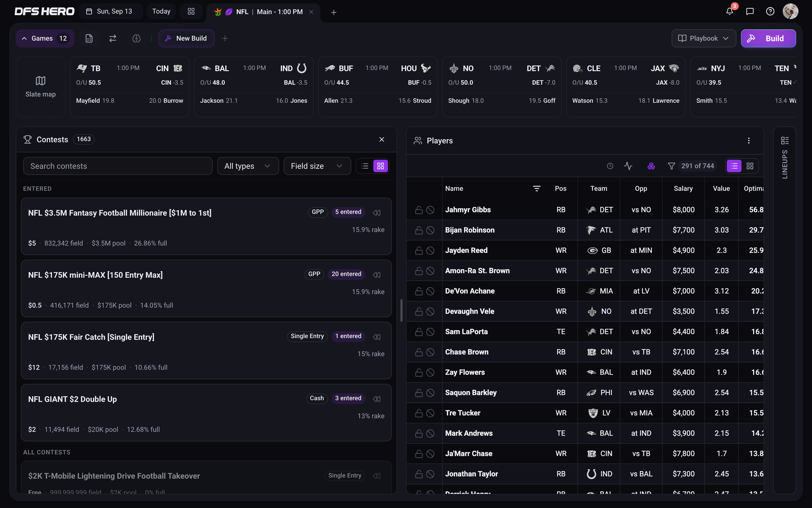
Task: Open the notifications bell
Action: pyautogui.click(x=729, y=11)
